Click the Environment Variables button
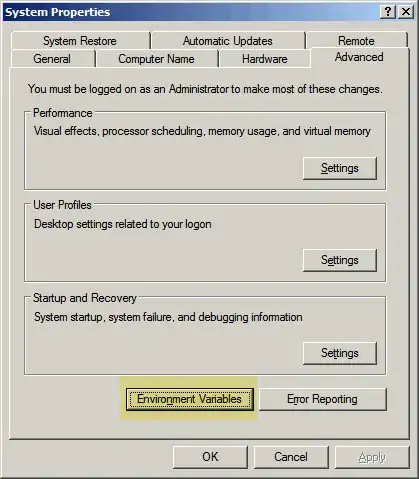Screen dimensions: 419x479 click(189, 399)
